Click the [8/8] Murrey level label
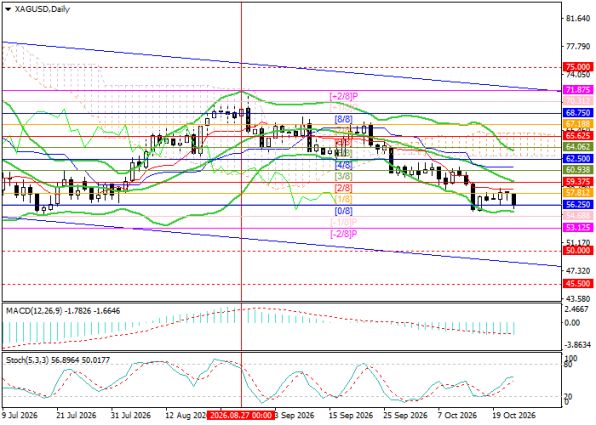This screenshot has width=596, height=425. click(344, 119)
